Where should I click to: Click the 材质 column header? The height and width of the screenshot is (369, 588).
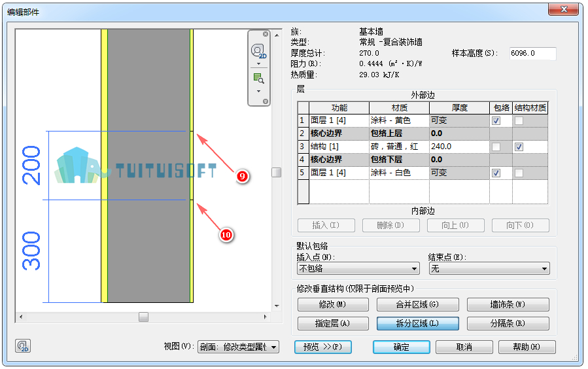point(399,108)
